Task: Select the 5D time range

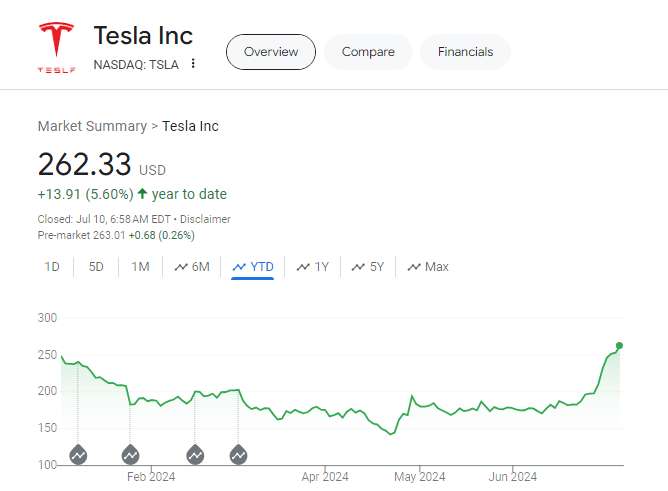Action: (x=96, y=267)
